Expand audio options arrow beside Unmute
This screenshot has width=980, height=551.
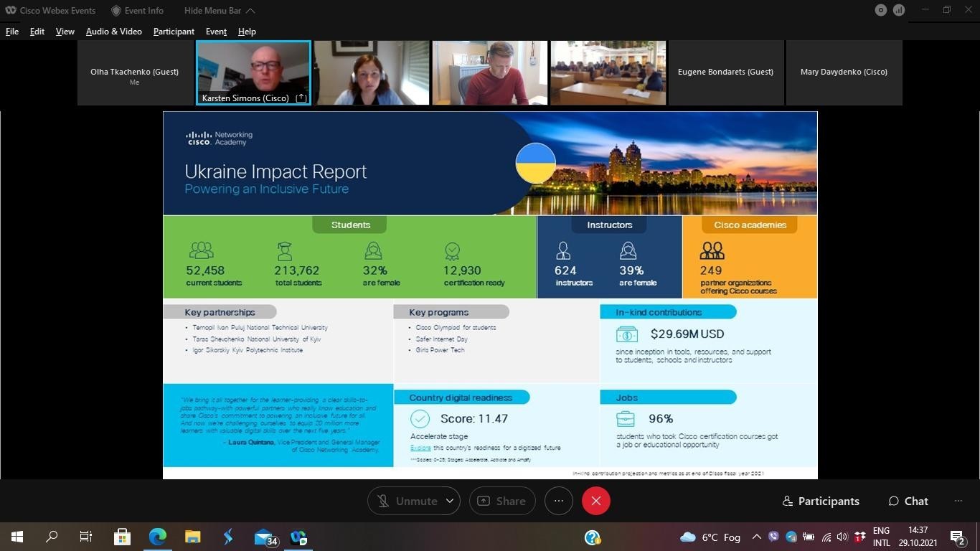point(450,501)
